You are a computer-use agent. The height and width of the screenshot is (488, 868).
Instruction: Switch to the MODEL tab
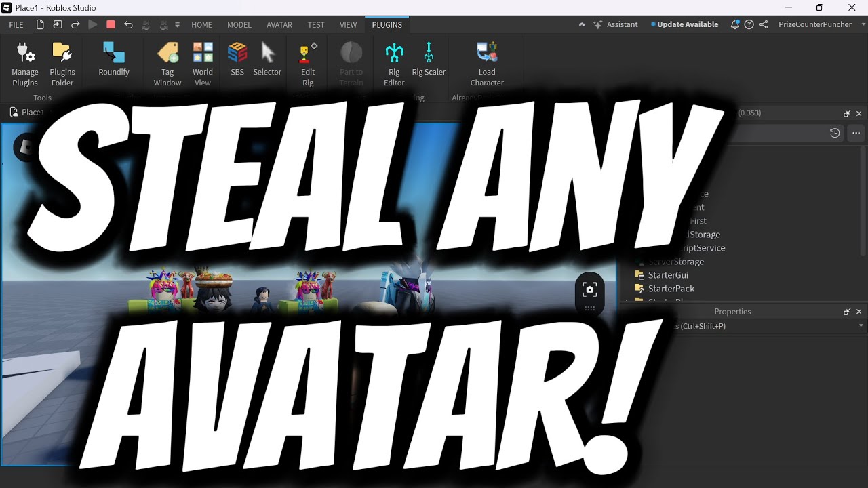tap(239, 24)
